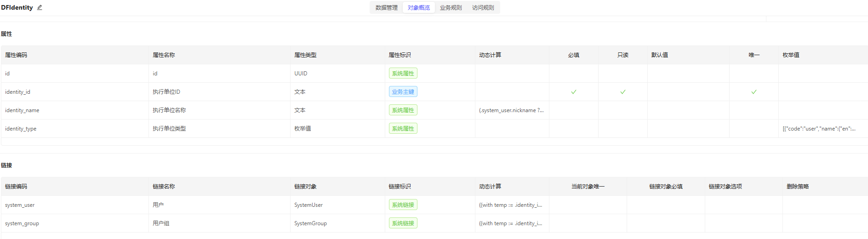Click the 当前对象唯一 column header
The width and height of the screenshot is (868, 239).
[x=588, y=186]
